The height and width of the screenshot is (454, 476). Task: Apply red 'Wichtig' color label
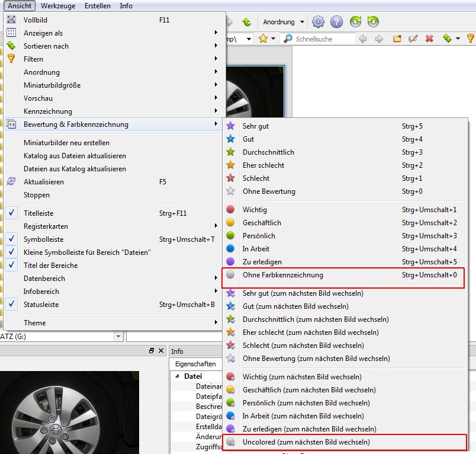tap(254, 210)
